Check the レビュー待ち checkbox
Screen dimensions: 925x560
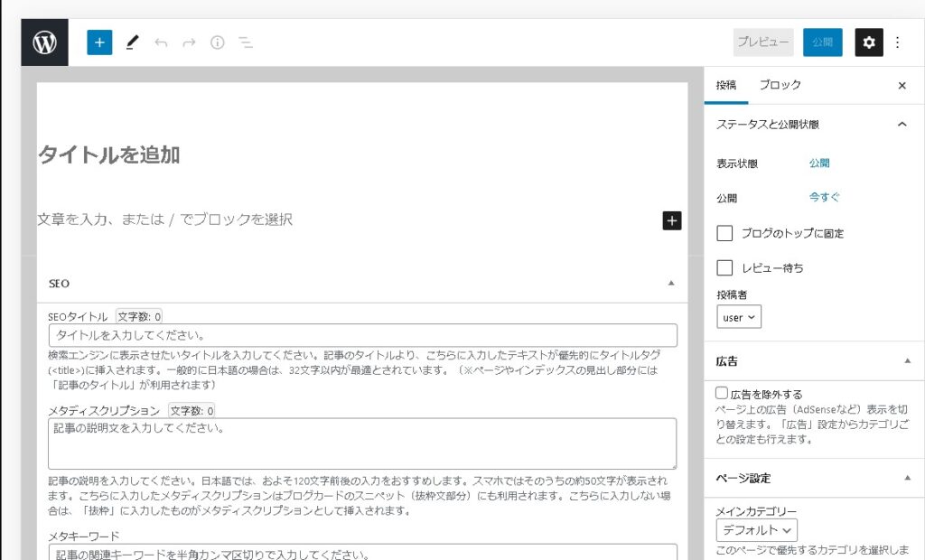pos(724,267)
